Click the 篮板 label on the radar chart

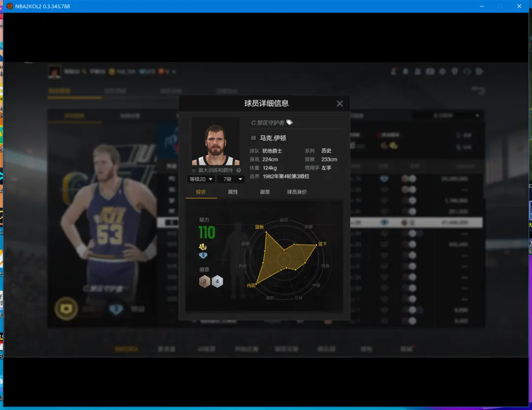pos(259,227)
